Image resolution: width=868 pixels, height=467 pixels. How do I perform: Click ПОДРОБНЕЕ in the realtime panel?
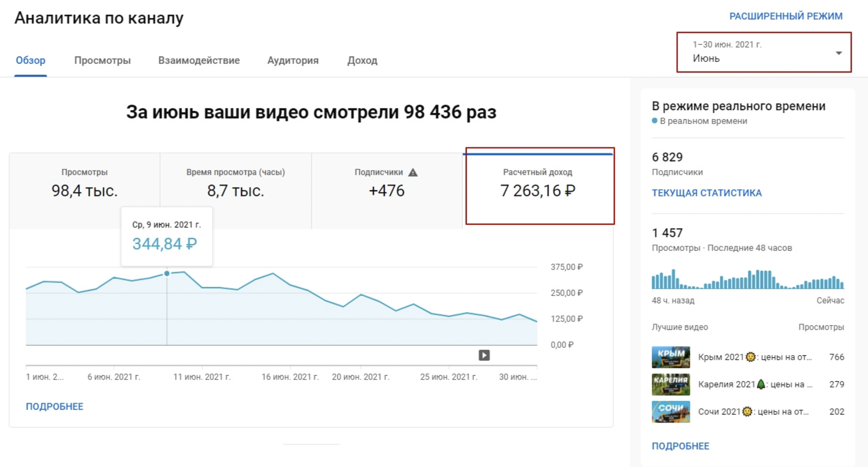680,446
